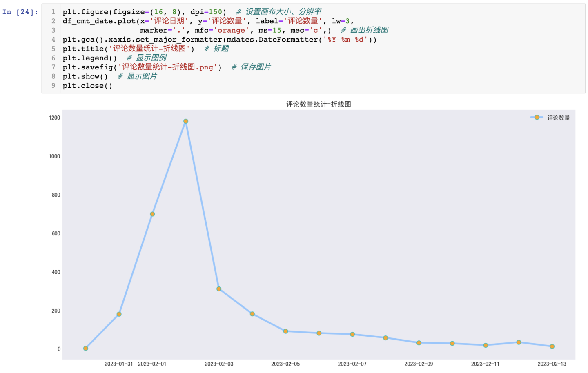The height and width of the screenshot is (373, 588).
Task: Click the x-axis label 2023-02-03
Action: pos(219,364)
